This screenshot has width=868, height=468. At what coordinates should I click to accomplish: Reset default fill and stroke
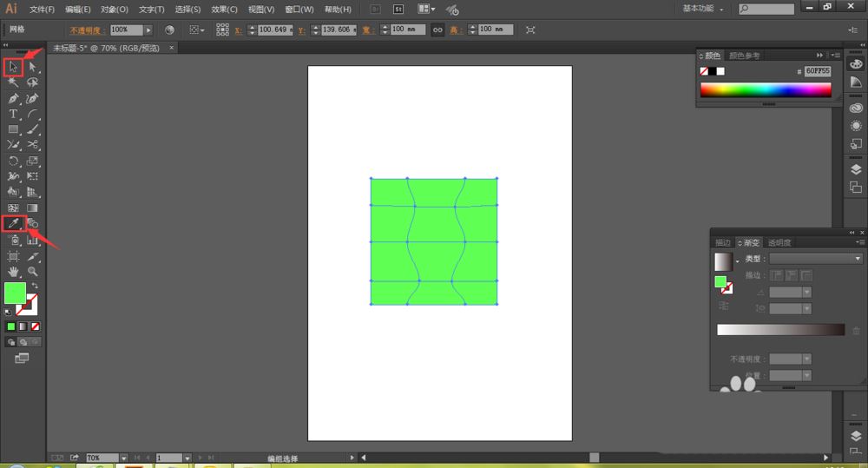[8, 313]
